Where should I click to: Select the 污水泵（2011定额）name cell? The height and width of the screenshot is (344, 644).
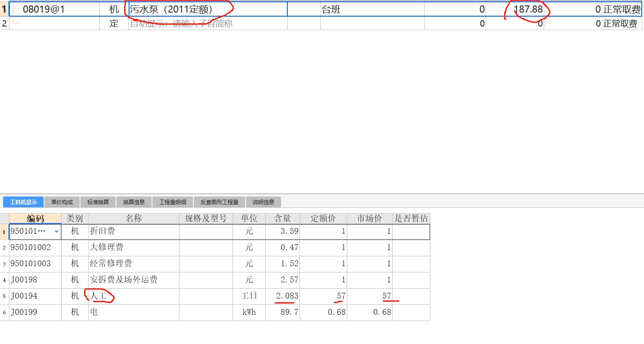[x=208, y=9]
